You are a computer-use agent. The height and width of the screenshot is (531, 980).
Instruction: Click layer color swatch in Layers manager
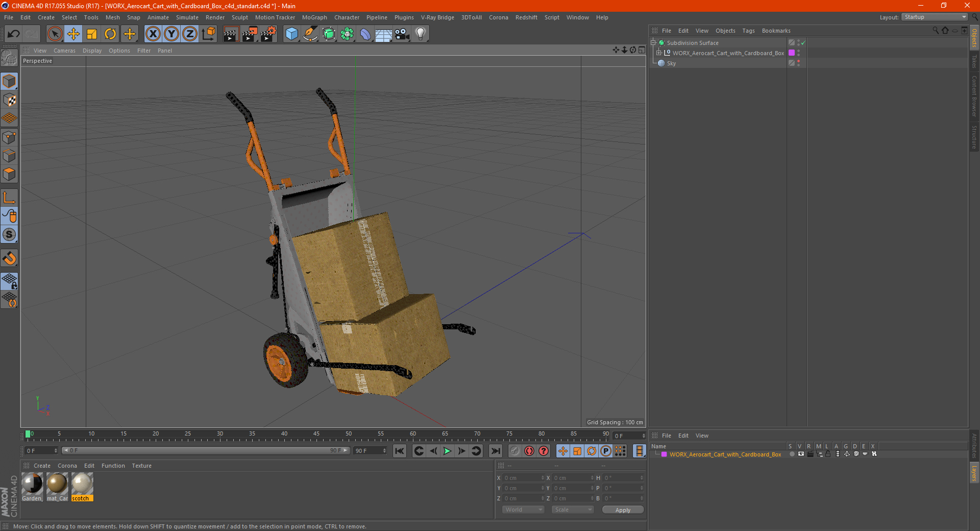coord(664,454)
